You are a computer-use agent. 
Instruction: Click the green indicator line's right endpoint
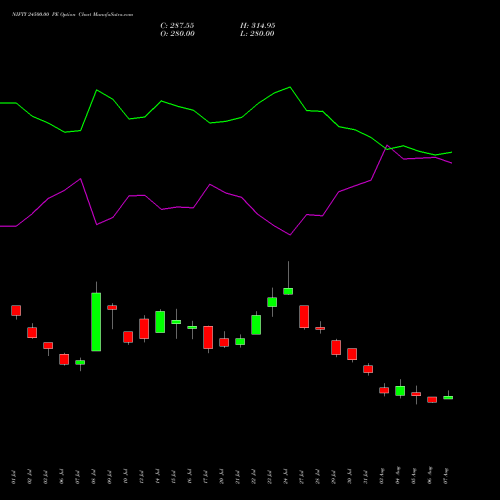[452, 152]
